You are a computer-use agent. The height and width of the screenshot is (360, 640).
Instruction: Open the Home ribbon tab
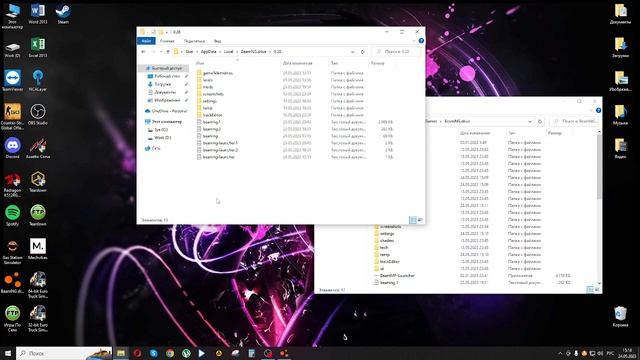click(167, 41)
